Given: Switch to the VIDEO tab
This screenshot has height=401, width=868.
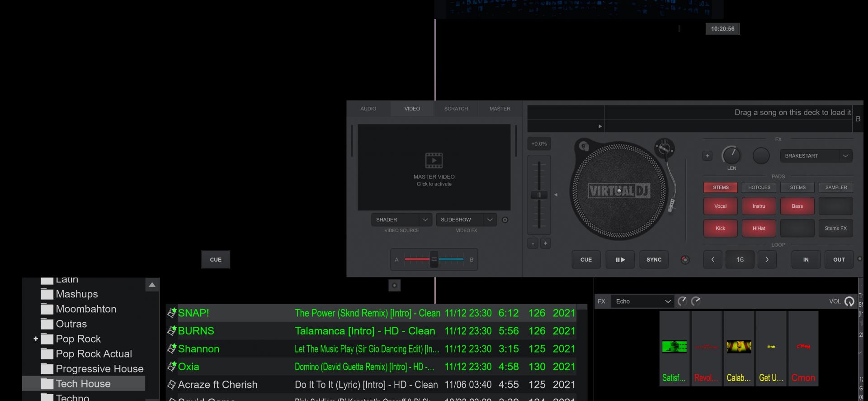Looking at the screenshot, I should 412,109.
